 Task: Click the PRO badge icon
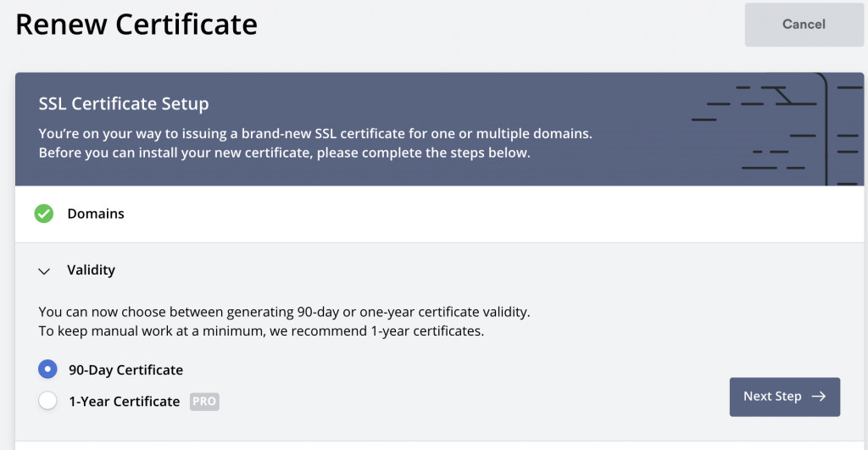tap(204, 402)
